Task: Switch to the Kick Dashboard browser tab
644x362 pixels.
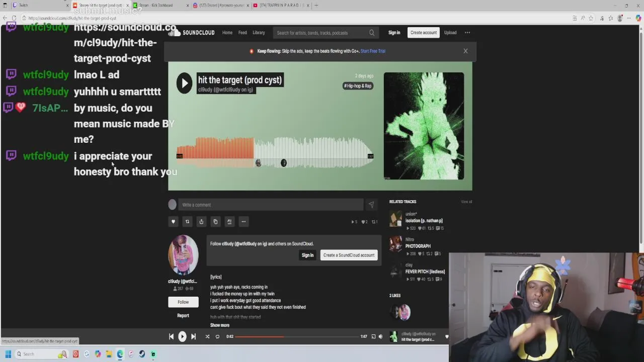Action: click(x=161, y=6)
